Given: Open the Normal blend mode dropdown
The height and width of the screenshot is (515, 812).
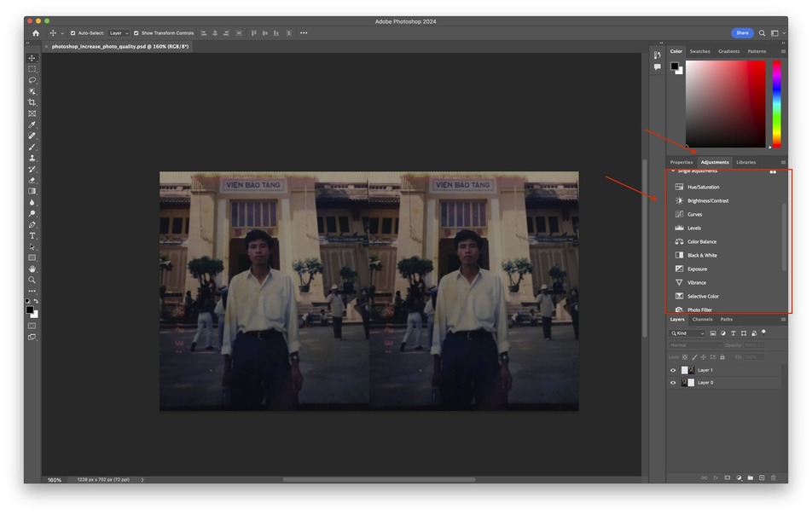Looking at the screenshot, I should [x=695, y=345].
